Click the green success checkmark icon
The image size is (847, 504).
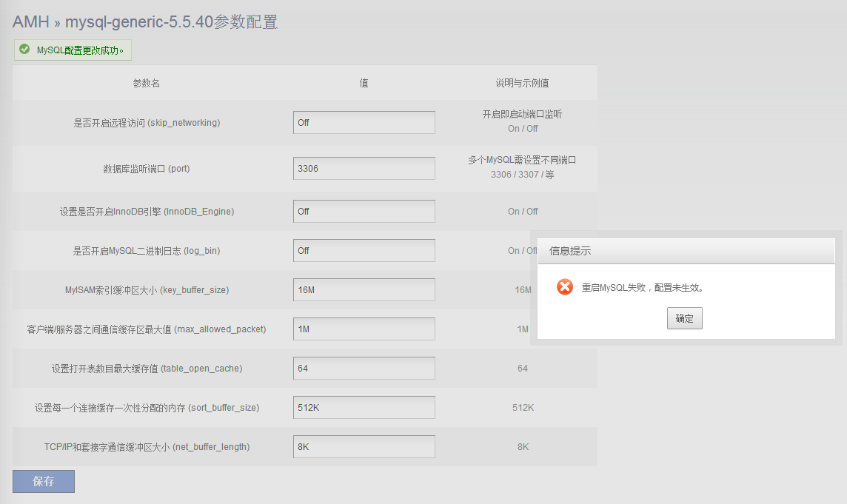24,50
